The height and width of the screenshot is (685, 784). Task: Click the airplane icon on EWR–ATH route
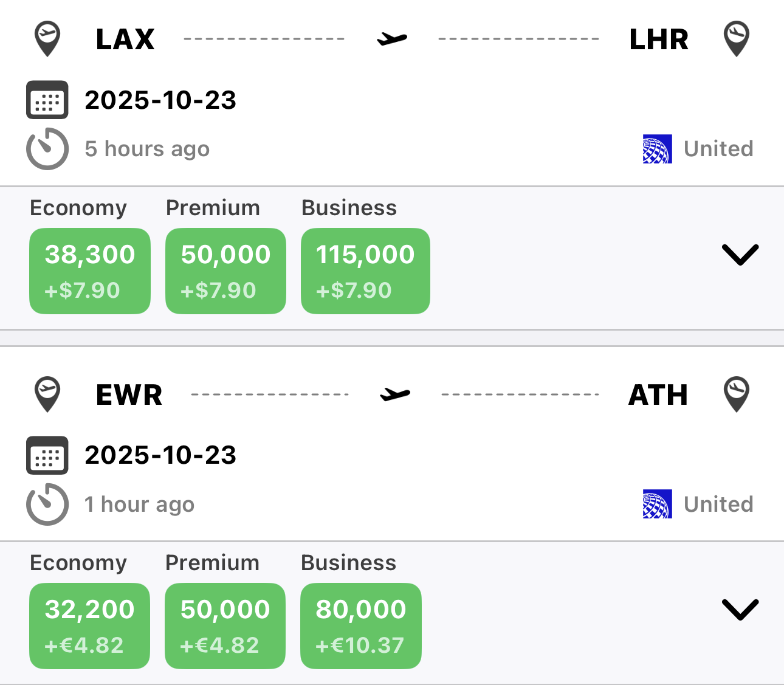click(395, 394)
